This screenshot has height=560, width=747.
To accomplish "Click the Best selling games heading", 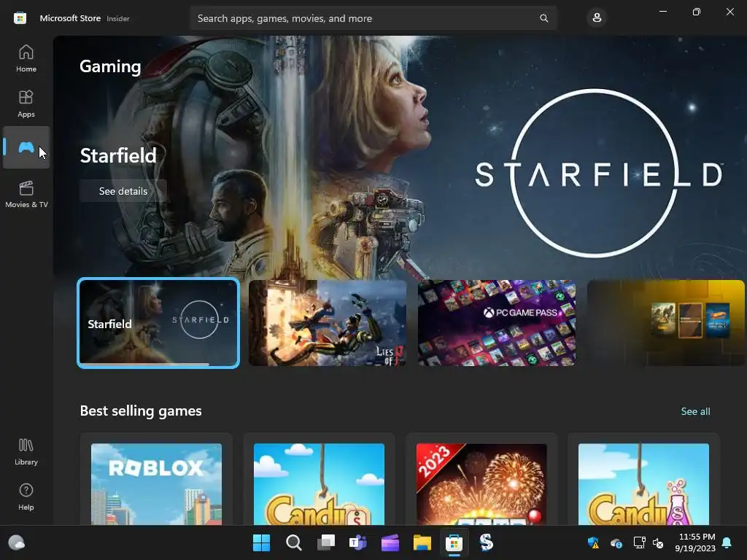I will point(141,411).
